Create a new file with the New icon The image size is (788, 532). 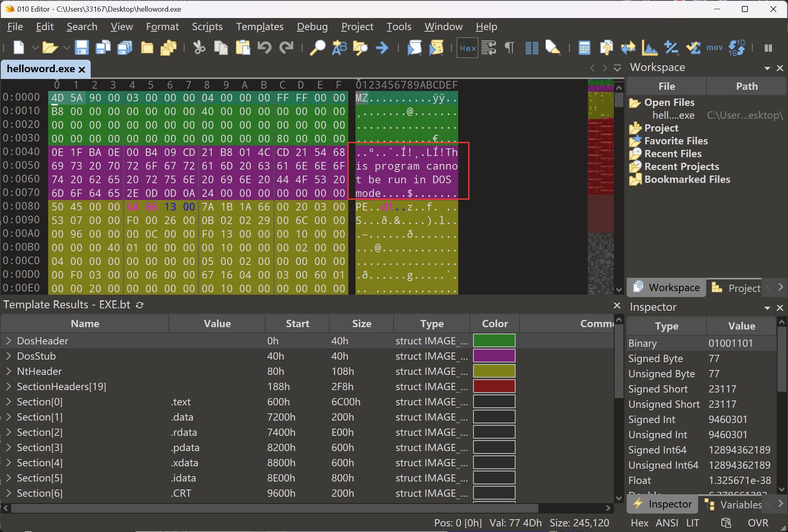point(19,48)
